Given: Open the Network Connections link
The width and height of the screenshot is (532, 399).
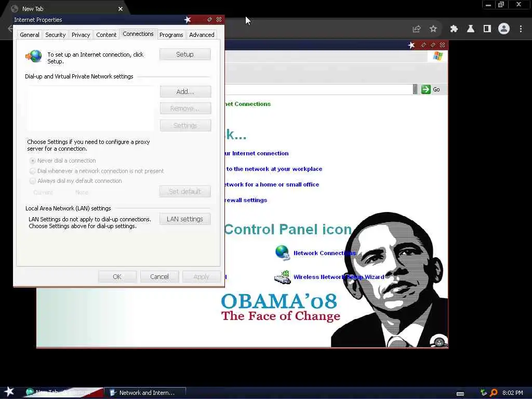Looking at the screenshot, I should coord(325,253).
